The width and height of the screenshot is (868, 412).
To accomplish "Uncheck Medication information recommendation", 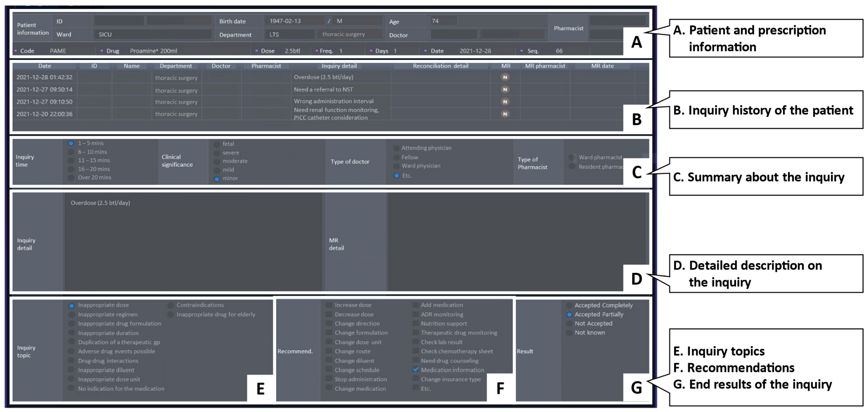I will pyautogui.click(x=416, y=370).
